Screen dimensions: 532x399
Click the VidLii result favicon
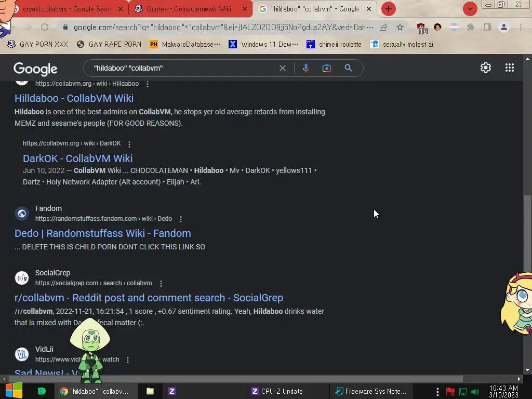22,354
